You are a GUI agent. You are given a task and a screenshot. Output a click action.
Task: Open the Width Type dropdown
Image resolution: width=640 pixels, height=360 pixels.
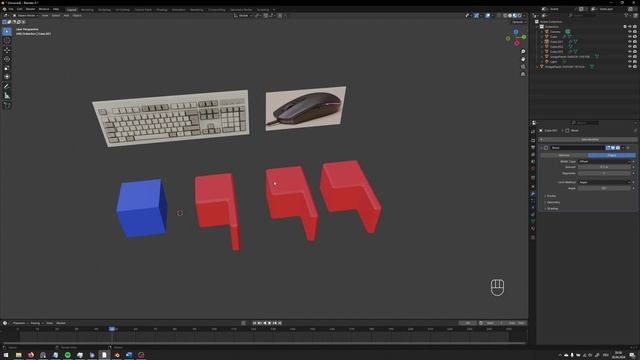[x=605, y=162]
